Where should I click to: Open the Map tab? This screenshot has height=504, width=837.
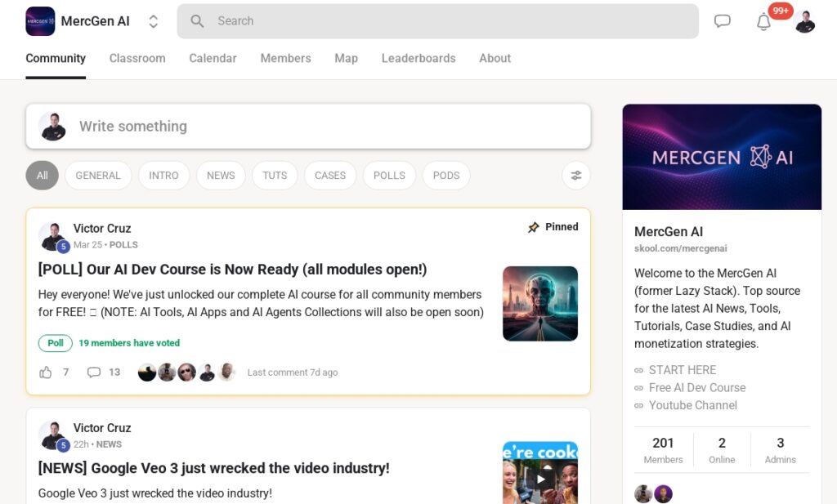point(346,58)
